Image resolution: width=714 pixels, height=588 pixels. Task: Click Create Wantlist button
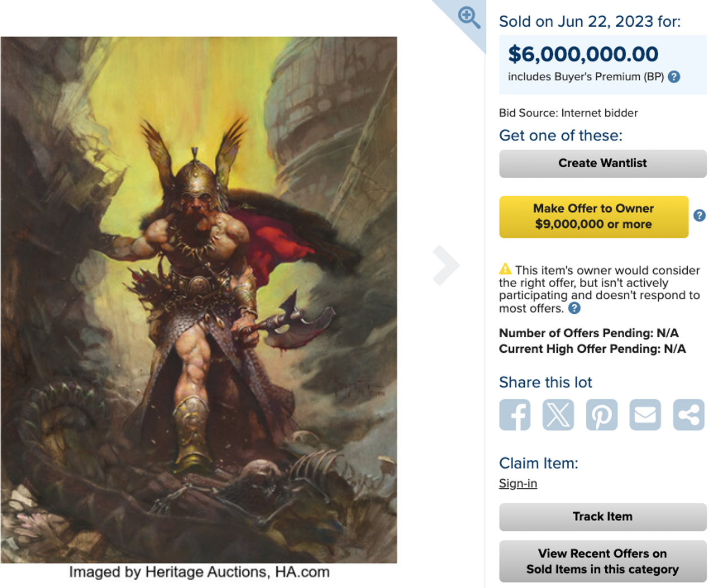602,163
